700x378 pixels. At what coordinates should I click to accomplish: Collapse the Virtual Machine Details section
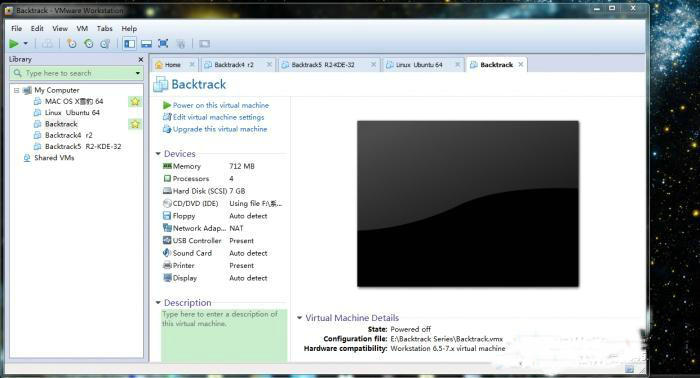pyautogui.click(x=300, y=318)
